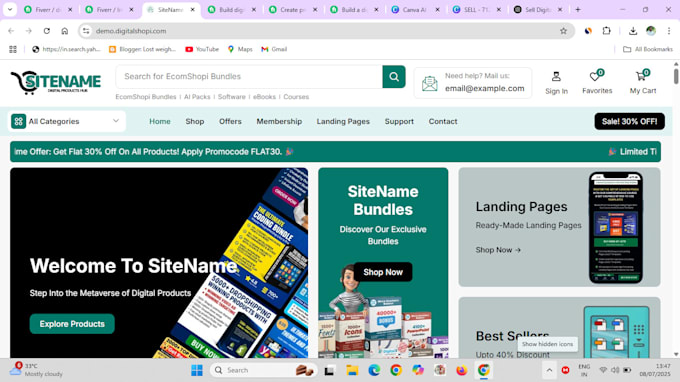Click Landing Pages phone mockup image
The height and width of the screenshot is (382, 680).
[615, 228]
